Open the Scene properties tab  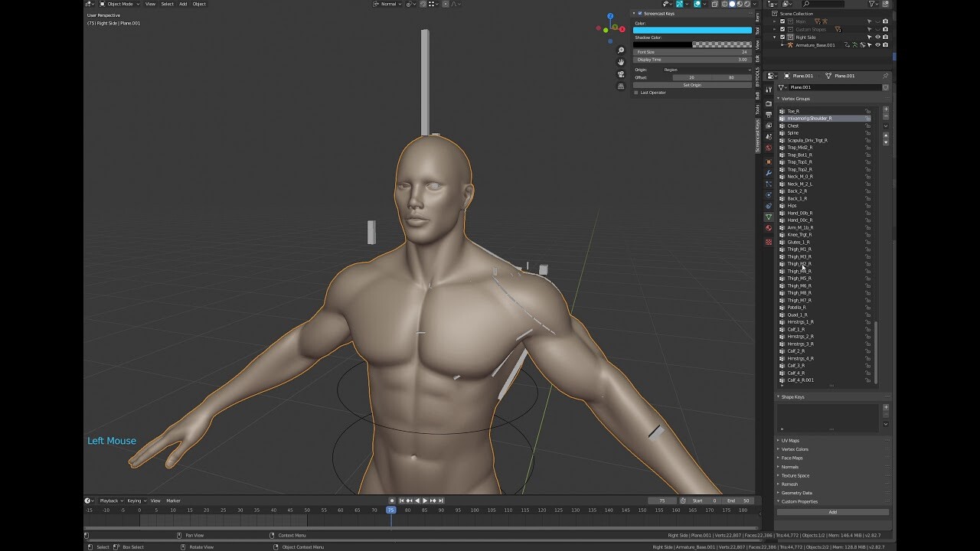click(769, 137)
